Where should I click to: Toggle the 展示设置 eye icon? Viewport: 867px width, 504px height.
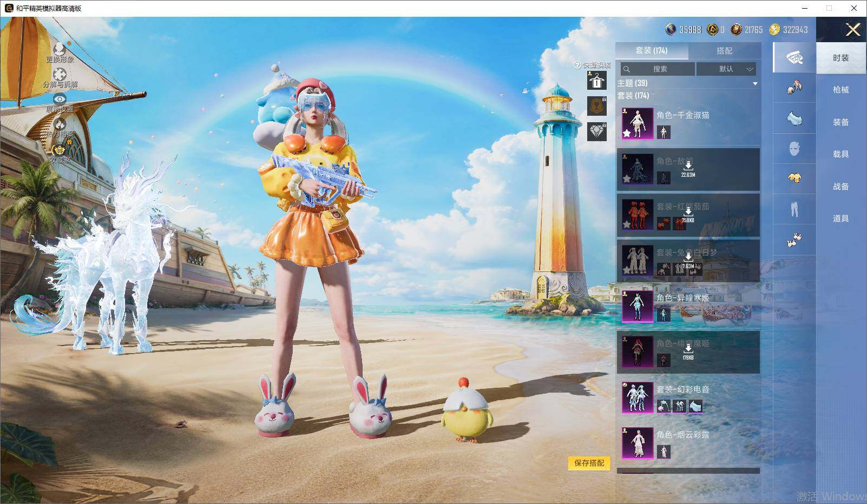tap(60, 100)
